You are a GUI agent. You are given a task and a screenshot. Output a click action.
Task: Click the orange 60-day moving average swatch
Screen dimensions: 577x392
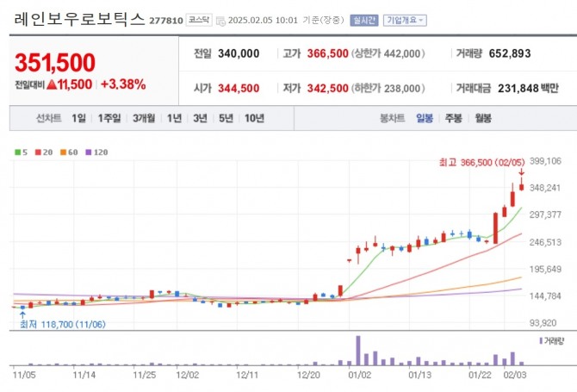point(63,152)
